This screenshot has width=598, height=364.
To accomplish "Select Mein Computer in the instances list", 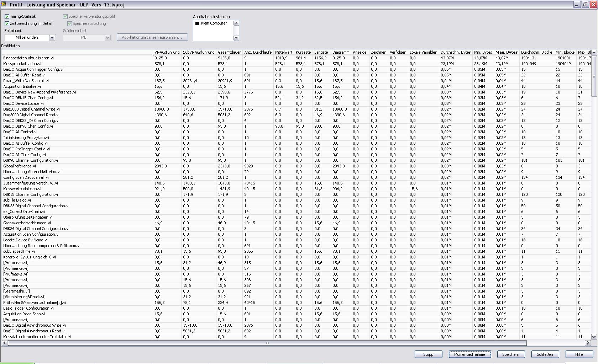I will point(214,23).
